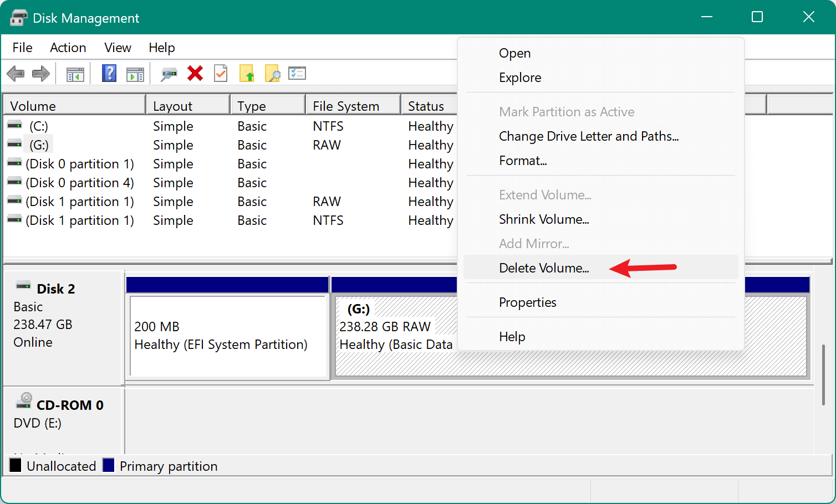
Task: Click the red X delete toolbar icon
Action: click(195, 73)
